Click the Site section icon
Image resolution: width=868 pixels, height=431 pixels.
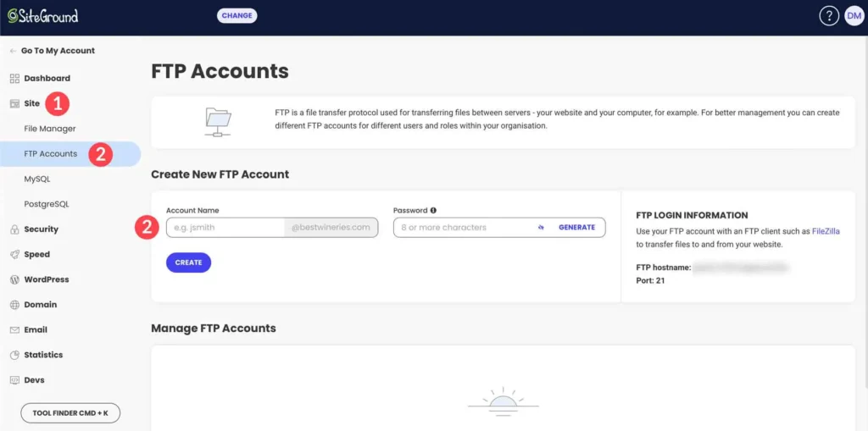point(15,103)
